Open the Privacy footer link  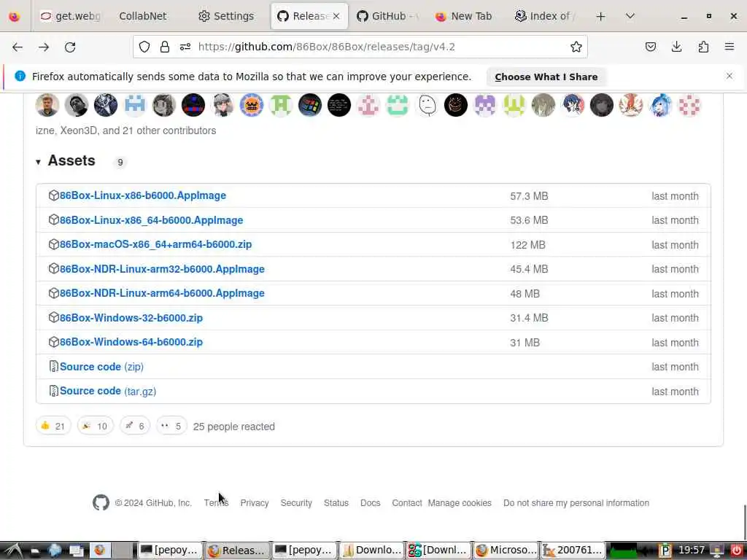pyautogui.click(x=255, y=503)
